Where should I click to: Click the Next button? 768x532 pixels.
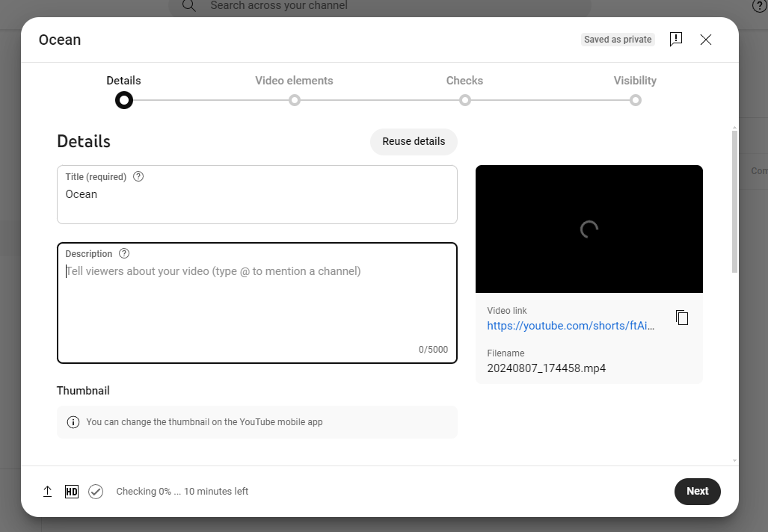pyautogui.click(x=698, y=492)
